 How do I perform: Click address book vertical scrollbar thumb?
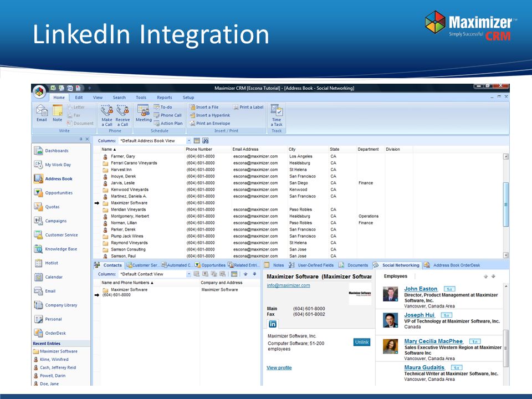[x=506, y=204]
